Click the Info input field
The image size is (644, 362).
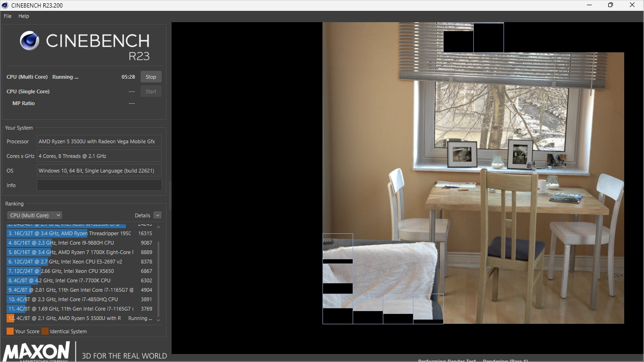click(99, 185)
